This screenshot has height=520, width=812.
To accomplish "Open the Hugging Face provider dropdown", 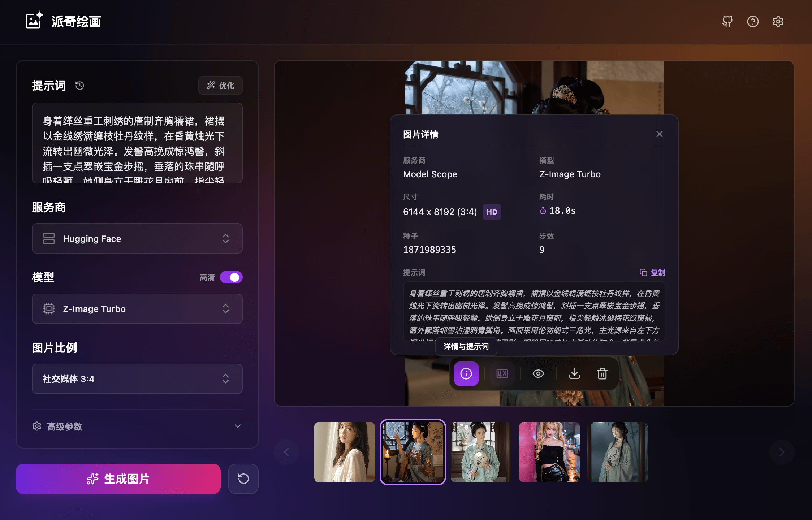I will [137, 238].
